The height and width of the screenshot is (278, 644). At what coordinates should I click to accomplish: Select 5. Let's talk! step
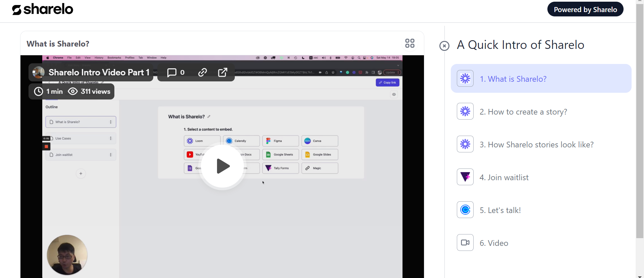click(541, 210)
